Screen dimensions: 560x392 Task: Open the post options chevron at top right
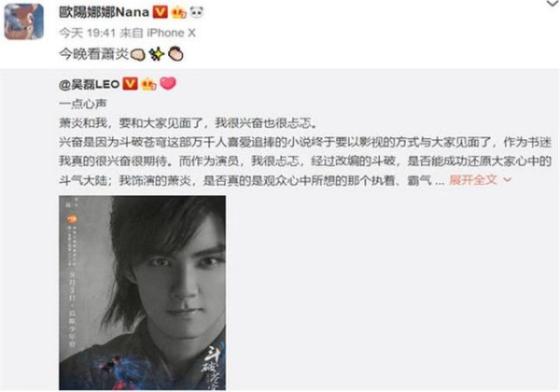tap(553, 4)
